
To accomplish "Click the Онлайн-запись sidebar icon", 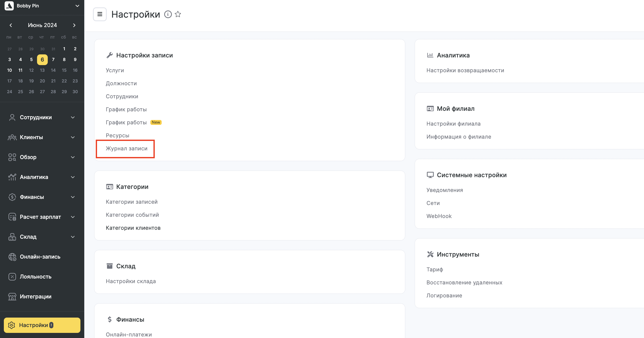I will (x=12, y=256).
